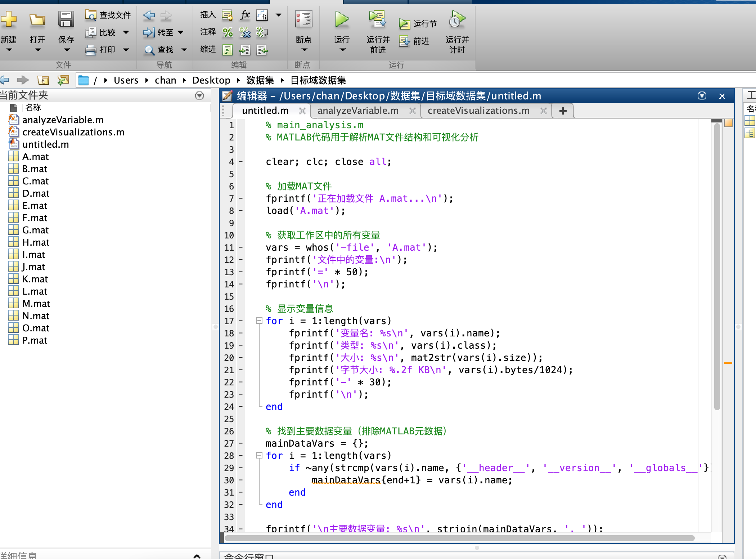
Task: Click Run and Time (运行并计时) icon
Action: pos(457,19)
